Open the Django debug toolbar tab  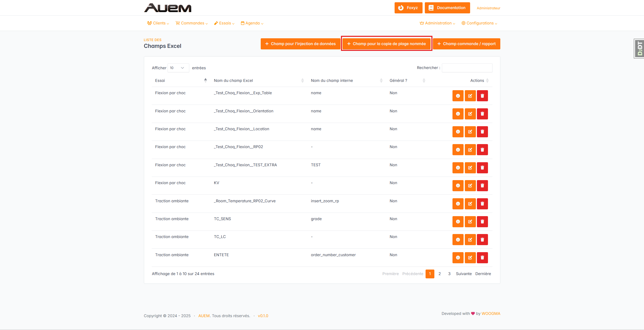639,49
